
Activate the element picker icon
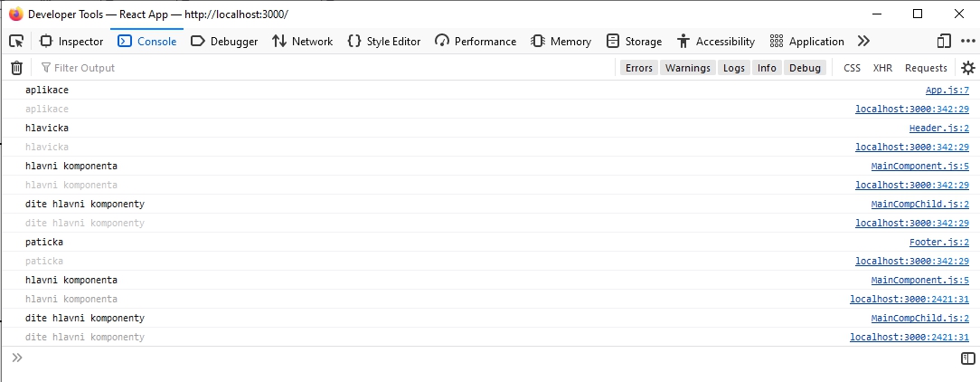(x=17, y=42)
